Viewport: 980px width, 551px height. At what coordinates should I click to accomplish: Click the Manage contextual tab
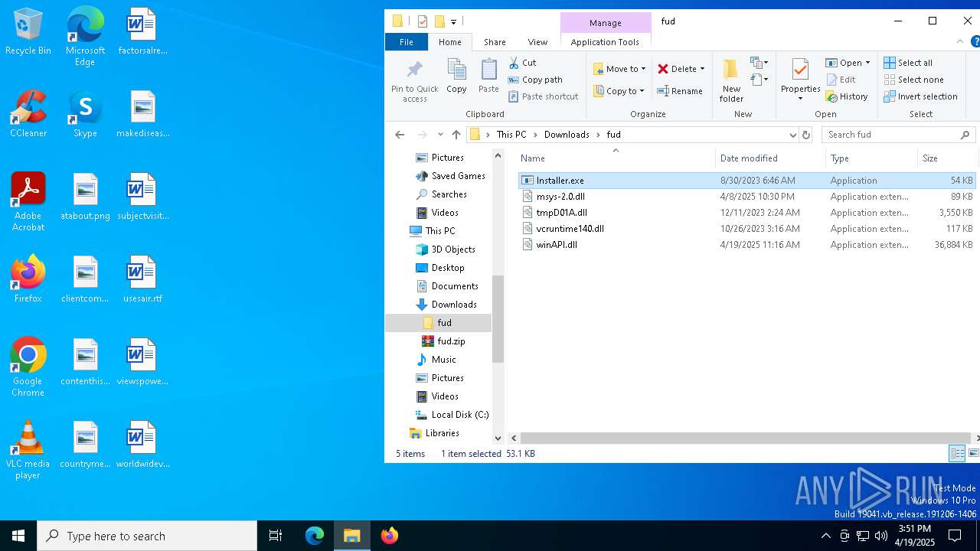pos(605,23)
